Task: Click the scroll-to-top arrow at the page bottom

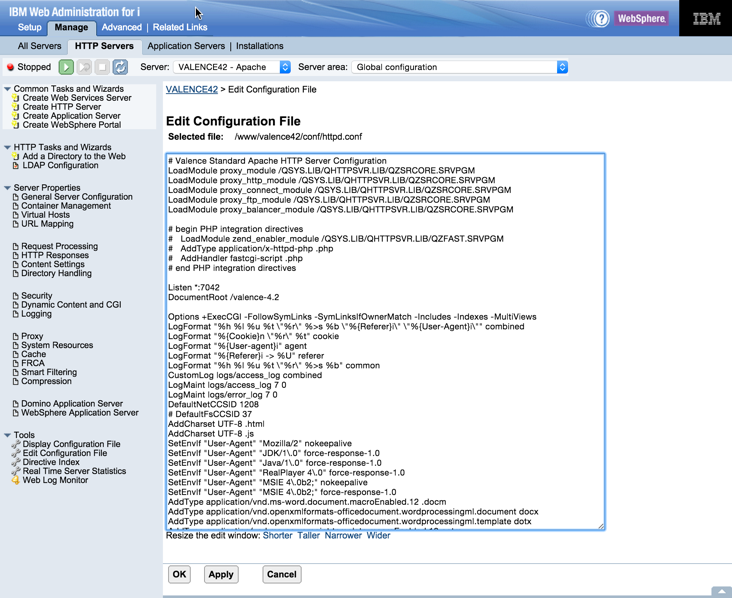Action: pyautogui.click(x=721, y=592)
